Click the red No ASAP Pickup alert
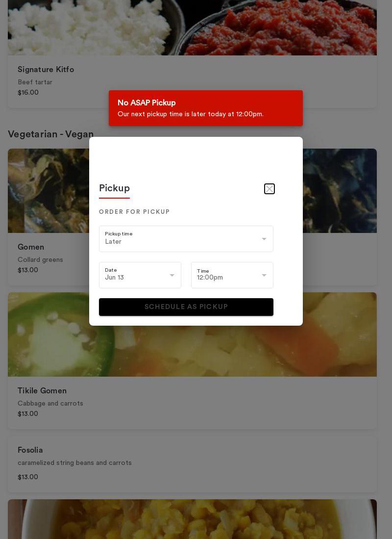 (x=205, y=108)
